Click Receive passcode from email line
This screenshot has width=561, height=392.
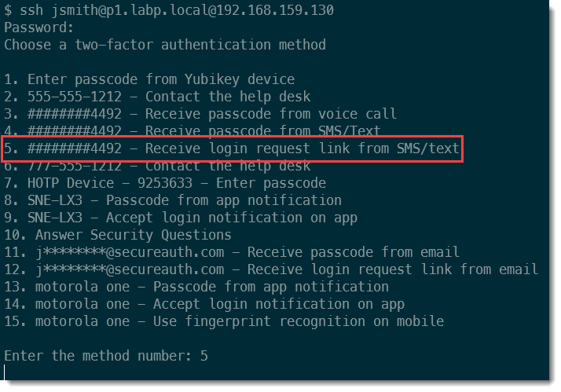pyautogui.click(x=232, y=252)
